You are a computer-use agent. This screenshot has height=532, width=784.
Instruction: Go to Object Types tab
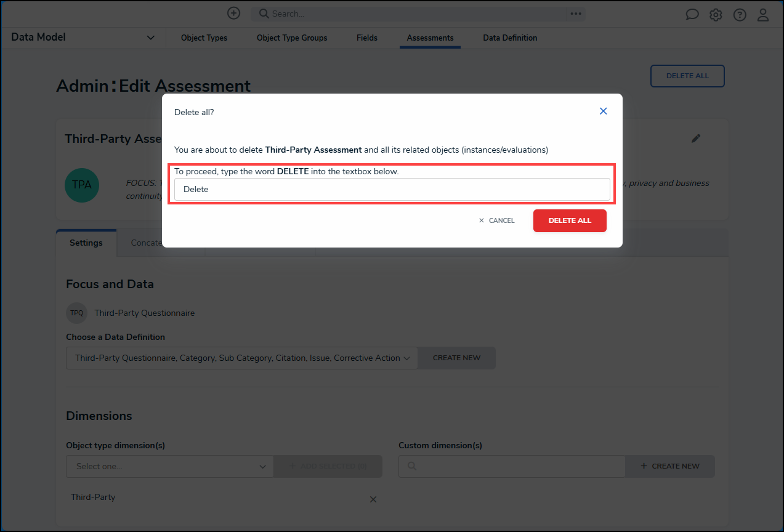(x=204, y=38)
